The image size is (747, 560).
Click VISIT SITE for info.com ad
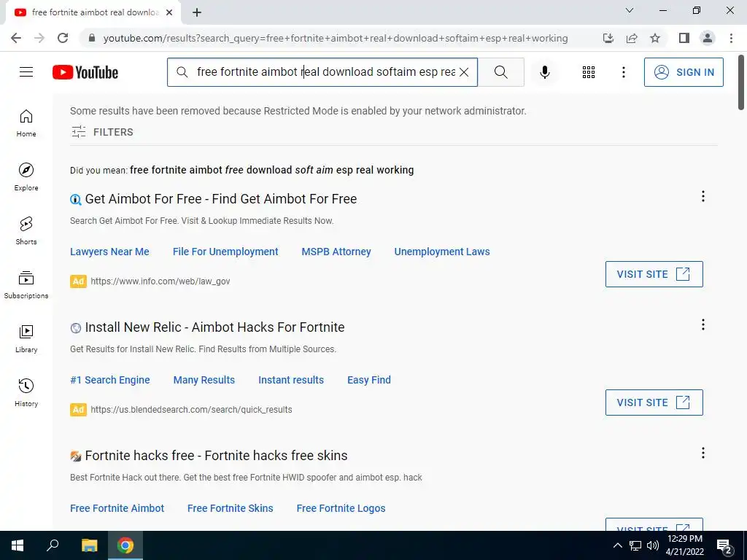pyautogui.click(x=654, y=274)
